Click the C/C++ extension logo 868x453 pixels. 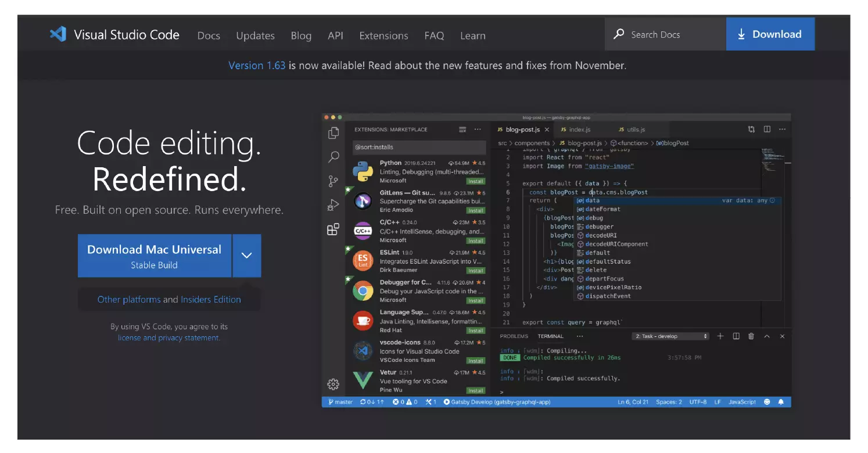363,231
